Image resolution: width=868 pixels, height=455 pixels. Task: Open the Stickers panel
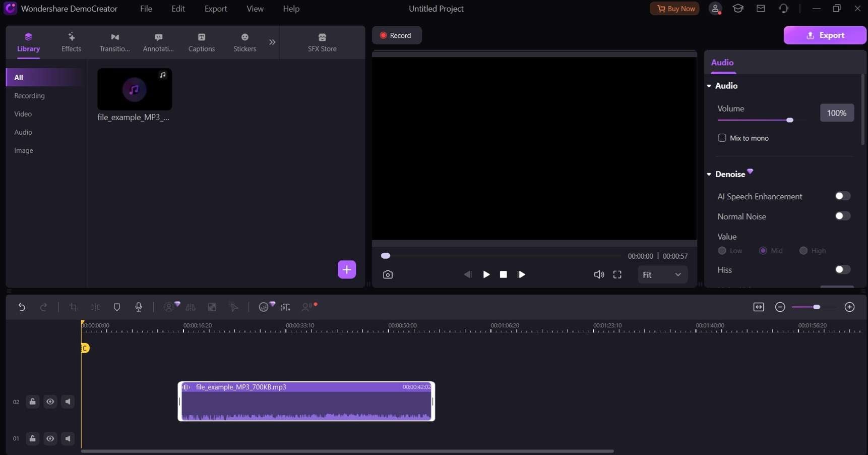click(x=244, y=42)
